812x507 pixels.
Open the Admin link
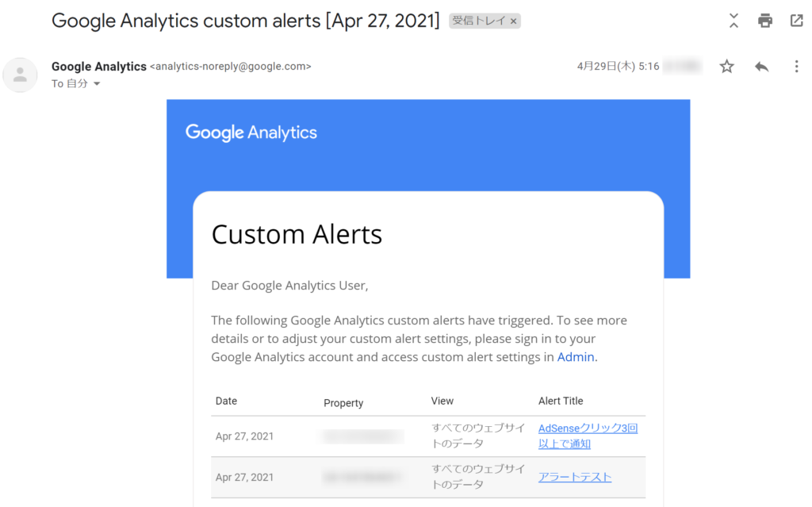point(576,357)
